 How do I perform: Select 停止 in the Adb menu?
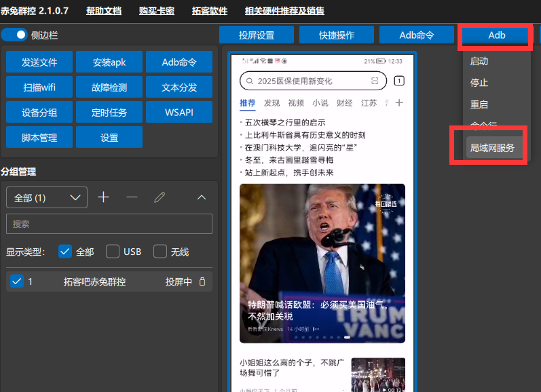click(479, 83)
